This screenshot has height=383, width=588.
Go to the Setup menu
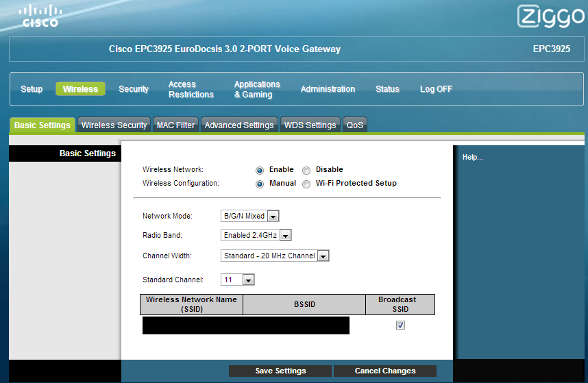pyautogui.click(x=32, y=89)
